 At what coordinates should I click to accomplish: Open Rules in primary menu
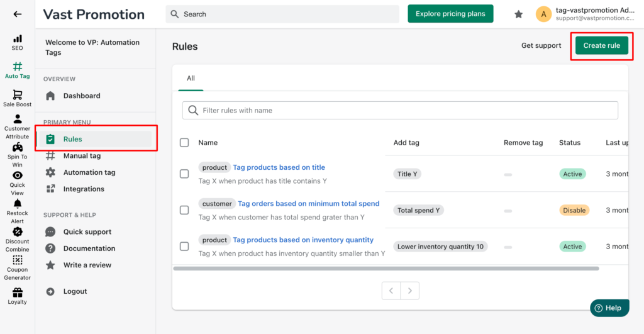[x=96, y=139]
